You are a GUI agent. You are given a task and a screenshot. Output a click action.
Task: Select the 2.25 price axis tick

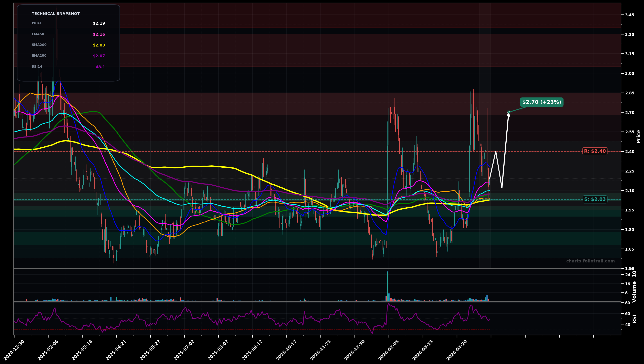click(x=630, y=171)
